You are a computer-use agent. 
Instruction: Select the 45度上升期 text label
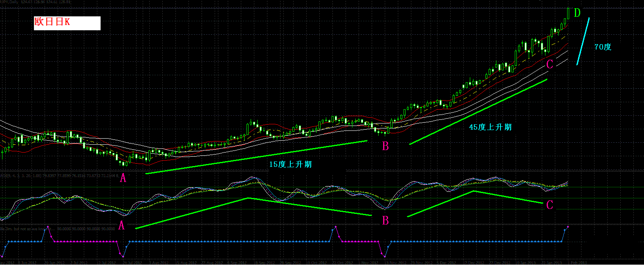490,127
